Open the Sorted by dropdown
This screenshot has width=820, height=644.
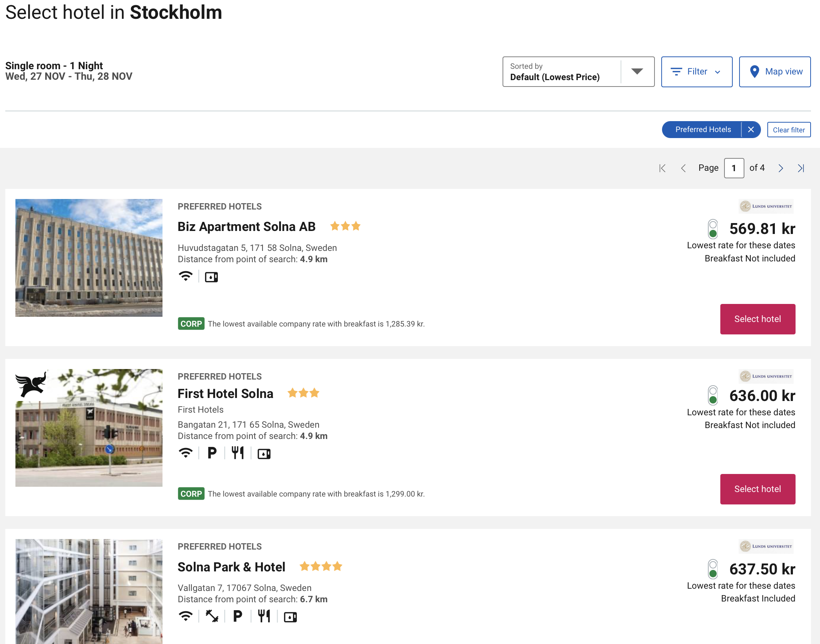[562, 71]
